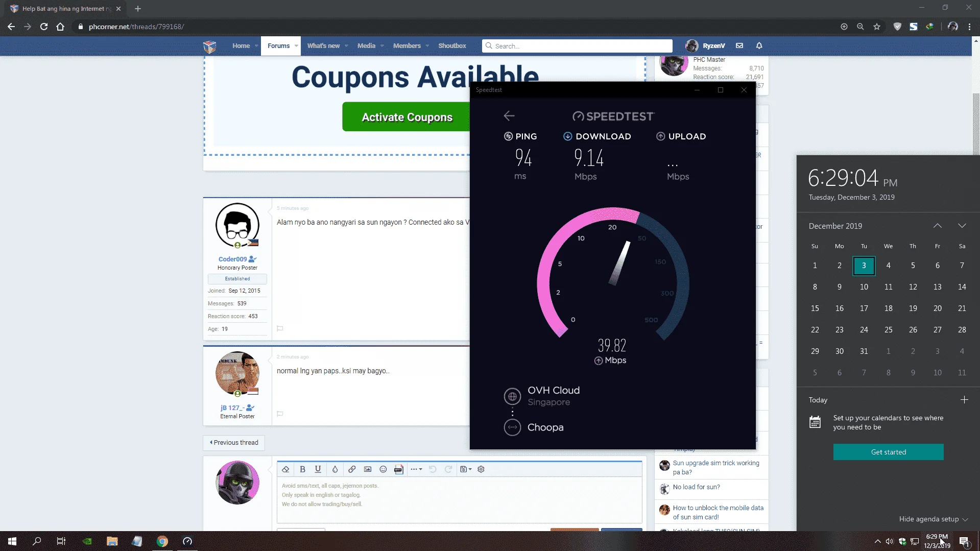Open Coder009's profile link
The height and width of the screenshot is (551, 980).
232,259
